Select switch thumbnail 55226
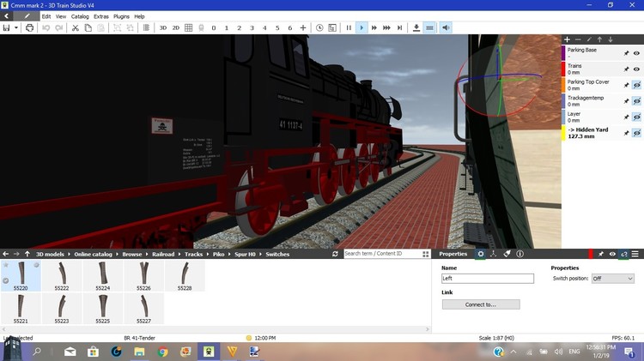Image resolution: width=644 pixels, height=361 pixels. pyautogui.click(x=143, y=276)
